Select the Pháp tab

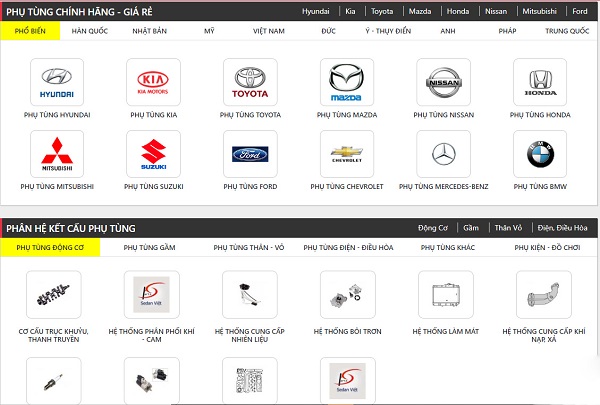[x=507, y=31]
